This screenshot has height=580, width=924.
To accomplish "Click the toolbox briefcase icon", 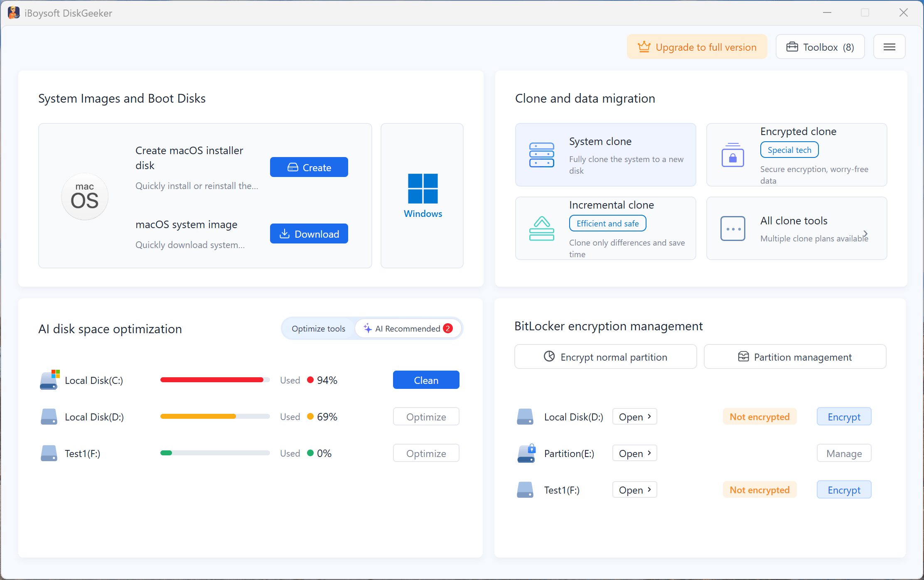I will [792, 47].
